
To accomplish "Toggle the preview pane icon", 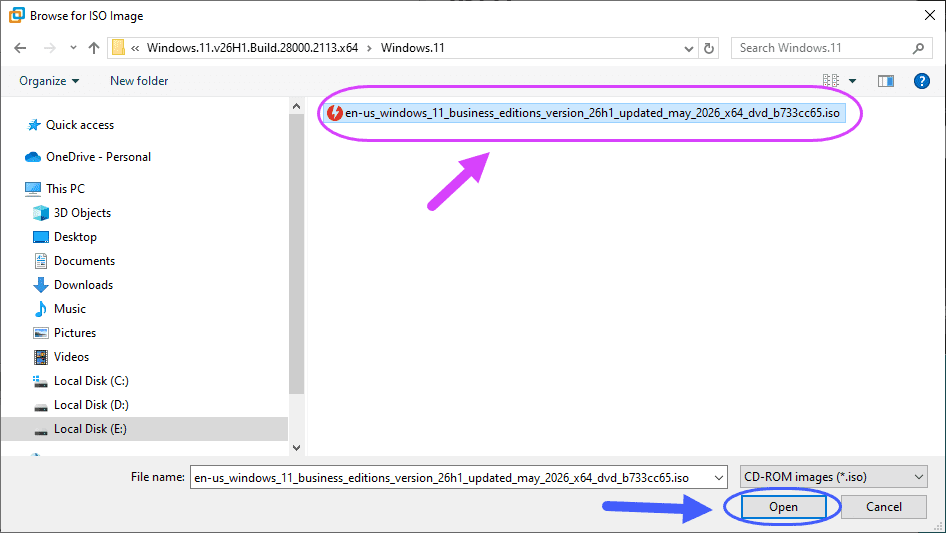I will [x=885, y=81].
